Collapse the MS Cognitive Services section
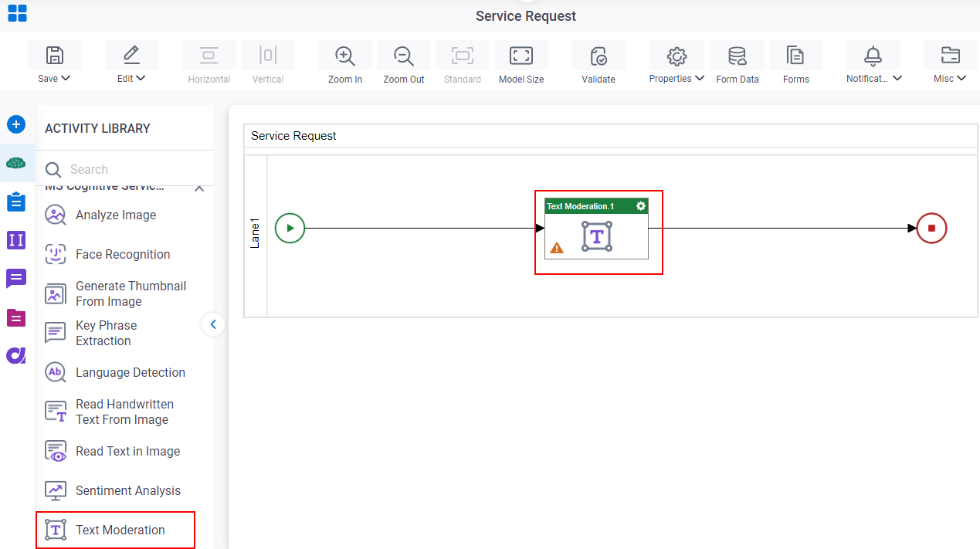The height and width of the screenshot is (549, 980). (x=198, y=188)
